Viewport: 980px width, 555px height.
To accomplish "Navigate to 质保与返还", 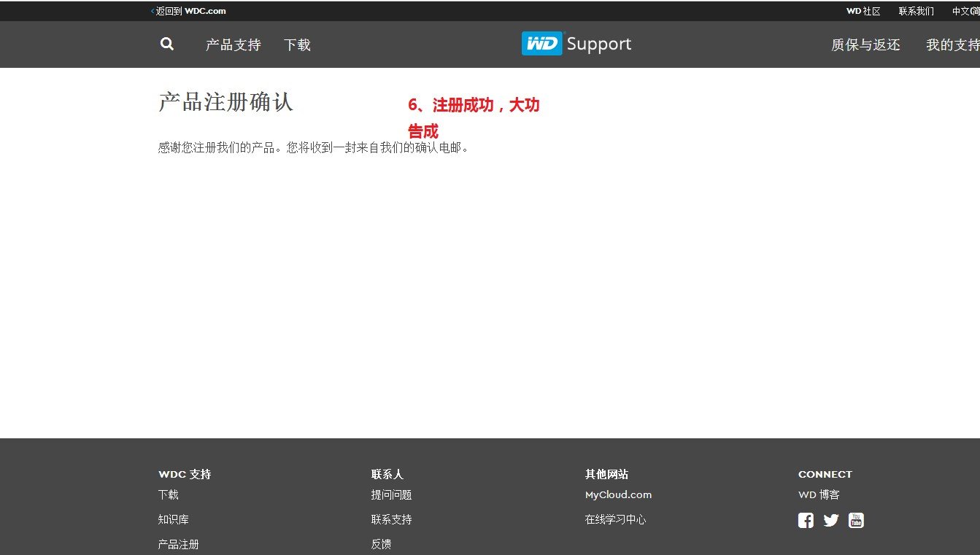I will (865, 44).
